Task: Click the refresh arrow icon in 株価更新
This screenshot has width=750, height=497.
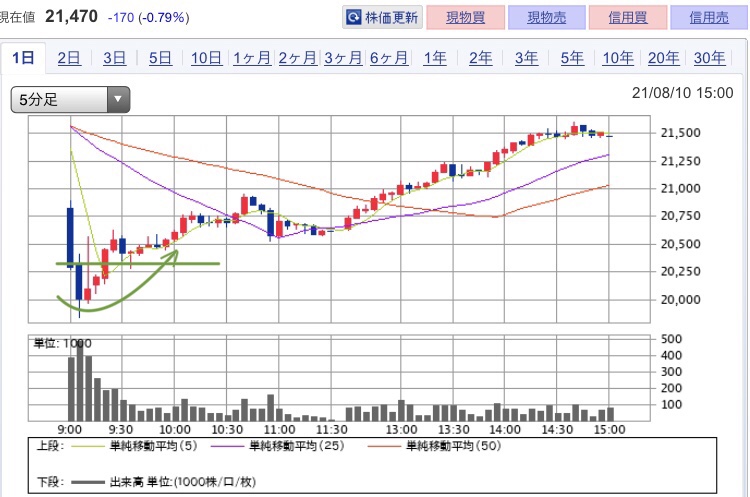Action: click(353, 18)
